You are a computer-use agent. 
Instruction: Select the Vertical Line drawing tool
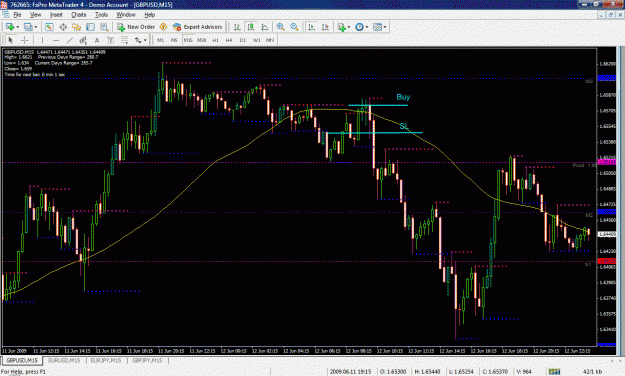tap(42, 40)
